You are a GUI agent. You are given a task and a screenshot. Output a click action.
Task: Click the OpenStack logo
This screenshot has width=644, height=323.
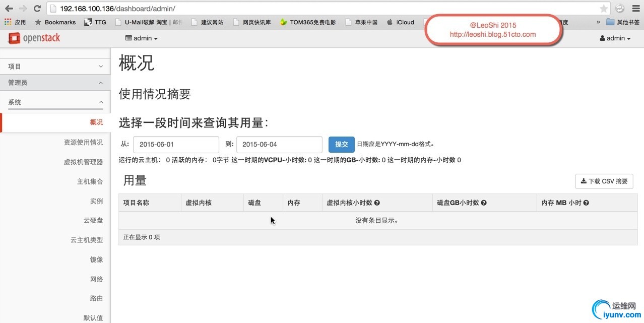[34, 38]
